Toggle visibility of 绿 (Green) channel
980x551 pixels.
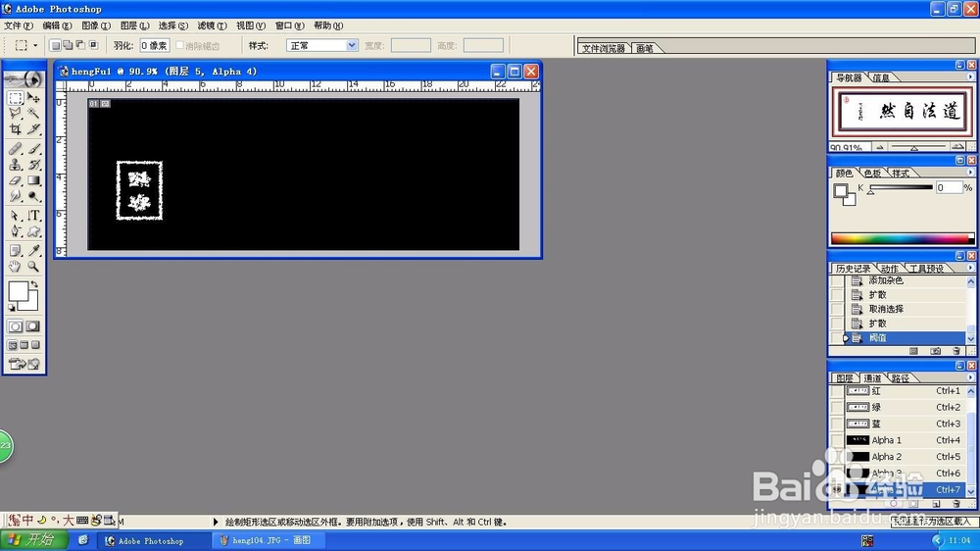pyautogui.click(x=837, y=407)
